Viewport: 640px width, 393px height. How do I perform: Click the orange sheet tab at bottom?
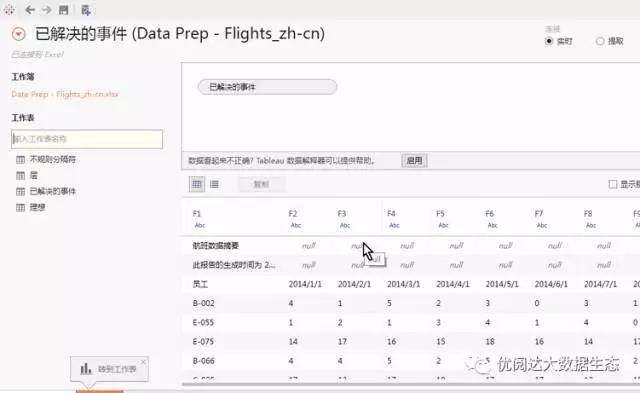99,391
